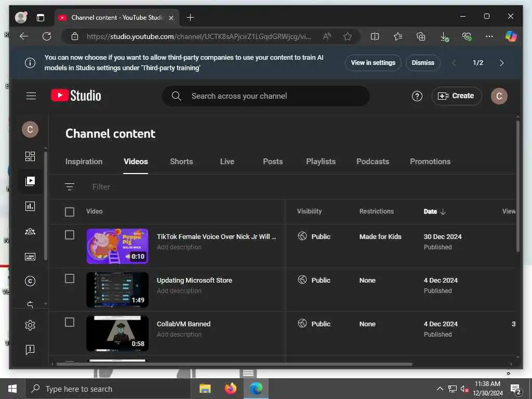Image resolution: width=532 pixels, height=399 pixels.
Task: Toggle Edge split screen icon
Action: [375, 36]
